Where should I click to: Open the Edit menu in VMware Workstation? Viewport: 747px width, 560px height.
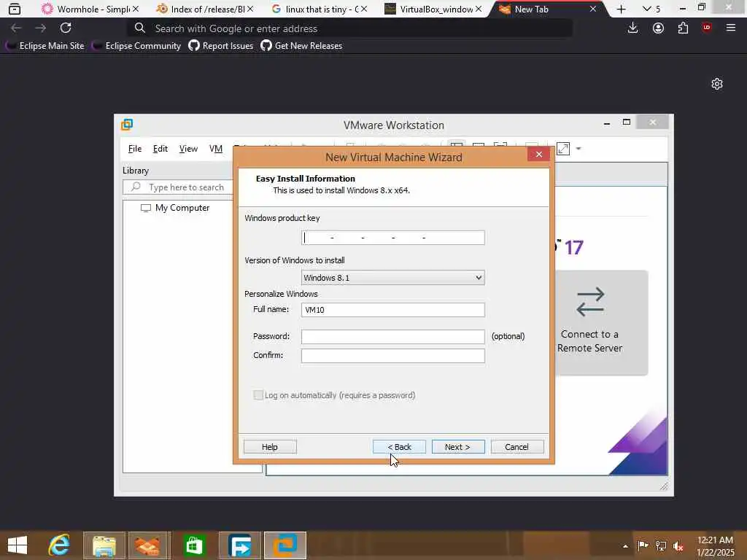point(160,149)
